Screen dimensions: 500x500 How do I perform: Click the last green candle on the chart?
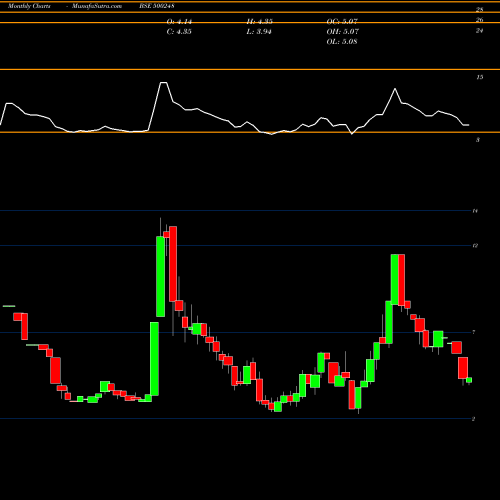(x=469, y=380)
